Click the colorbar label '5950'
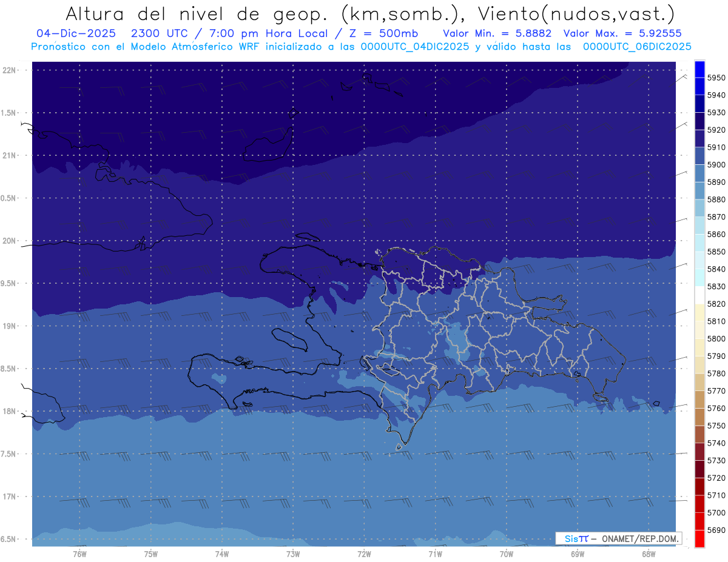Viewport: 728px width, 562px height. click(716, 78)
